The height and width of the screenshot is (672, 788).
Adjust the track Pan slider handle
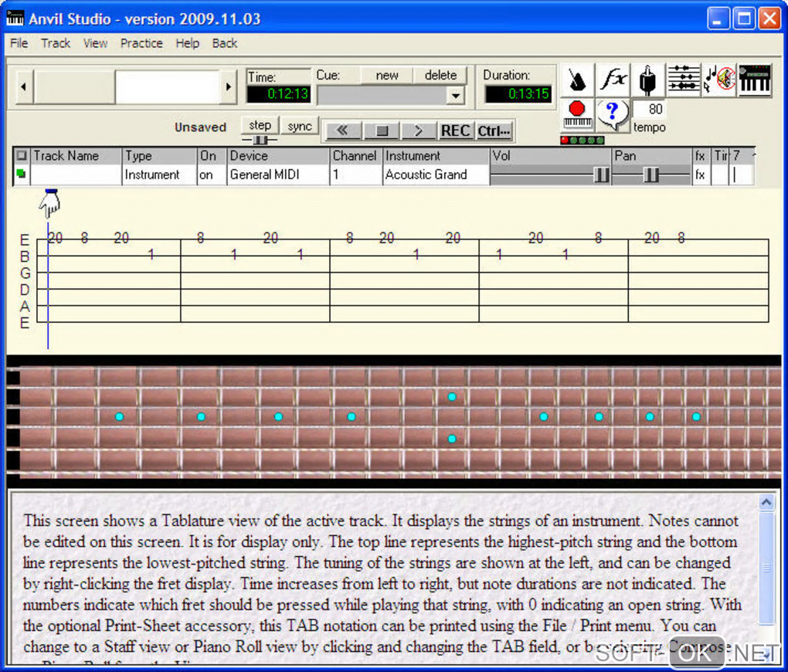[650, 175]
